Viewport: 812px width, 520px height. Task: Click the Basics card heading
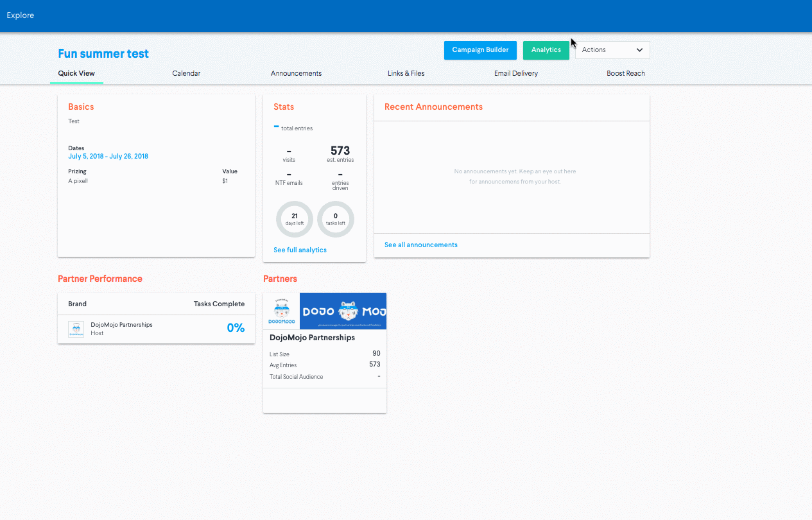coord(81,107)
